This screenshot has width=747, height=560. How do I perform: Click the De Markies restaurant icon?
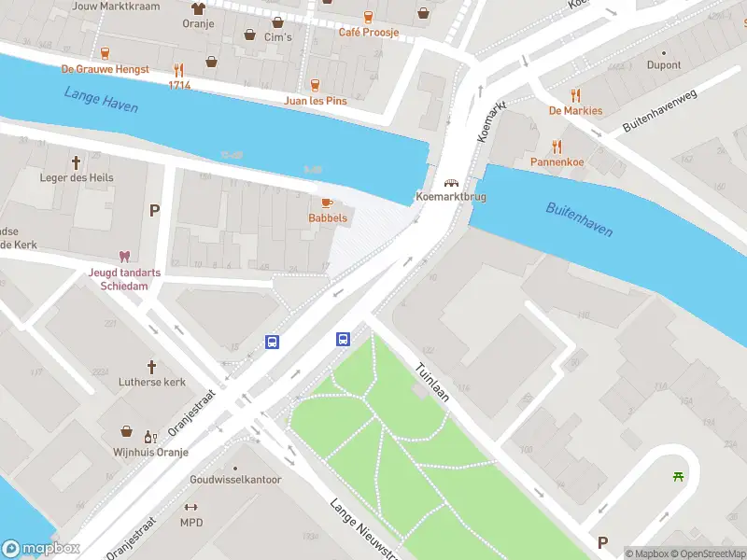(x=575, y=96)
